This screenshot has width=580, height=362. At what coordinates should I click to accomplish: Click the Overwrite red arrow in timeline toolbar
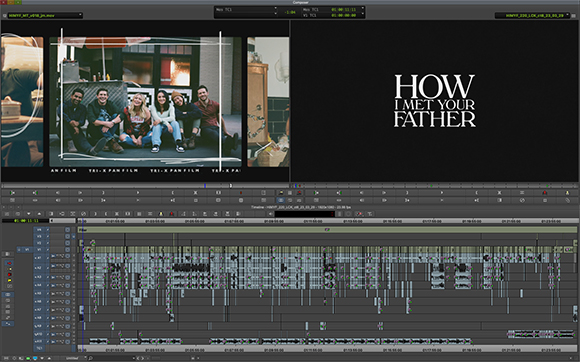pos(172,214)
